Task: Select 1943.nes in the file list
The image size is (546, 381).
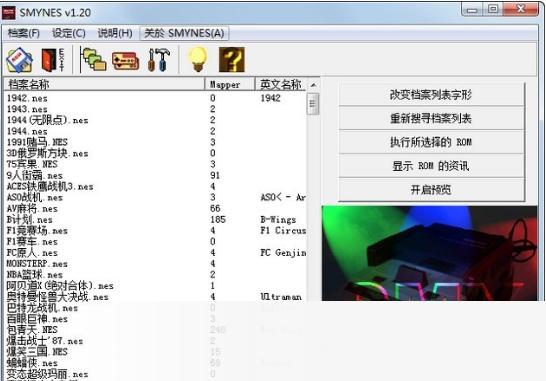Action: [27, 109]
